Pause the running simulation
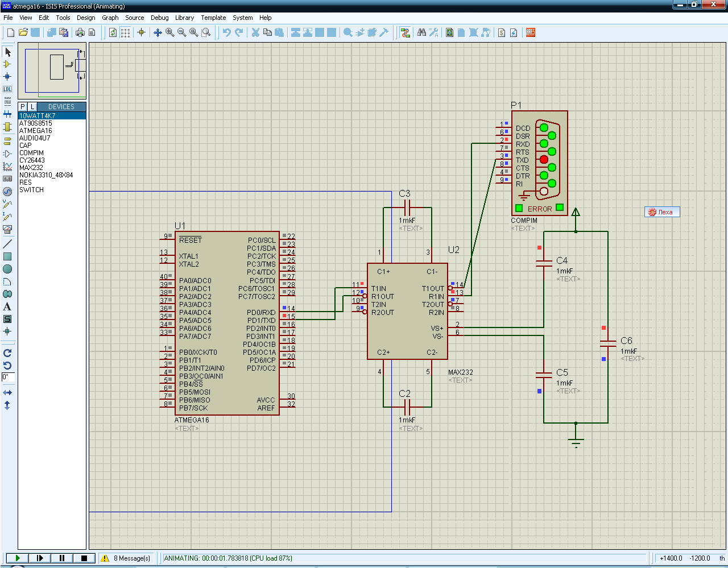The width and height of the screenshot is (728, 568). [62, 558]
